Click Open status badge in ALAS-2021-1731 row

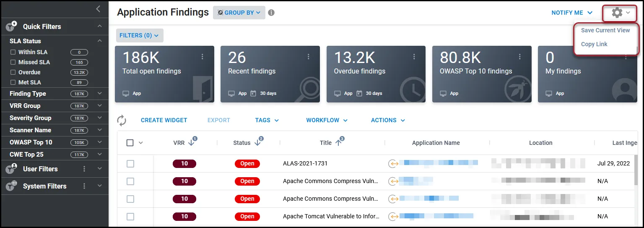click(x=247, y=164)
